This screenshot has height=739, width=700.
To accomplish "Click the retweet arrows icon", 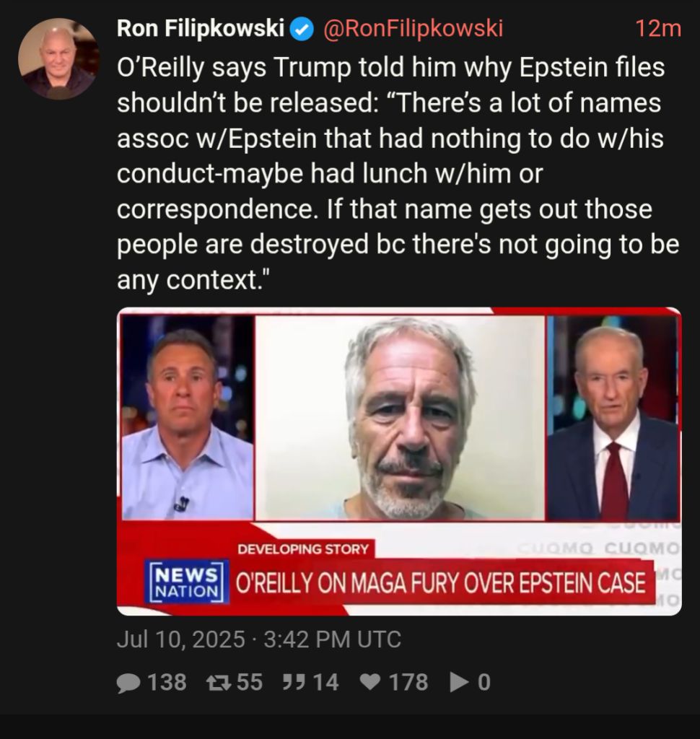I will pos(219,683).
